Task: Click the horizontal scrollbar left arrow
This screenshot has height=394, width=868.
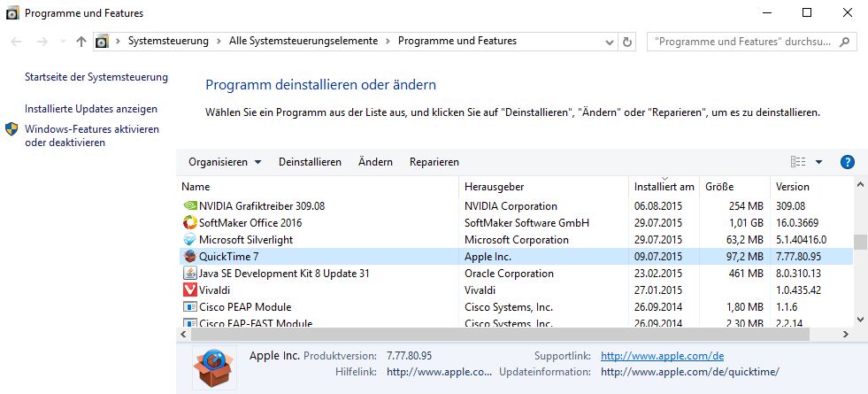Action: [x=183, y=334]
